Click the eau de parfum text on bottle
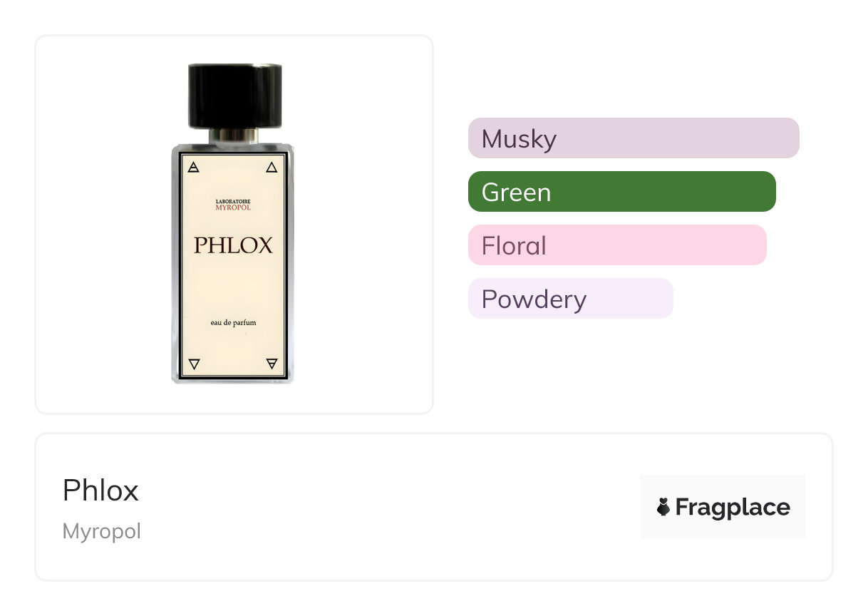 pyautogui.click(x=233, y=323)
